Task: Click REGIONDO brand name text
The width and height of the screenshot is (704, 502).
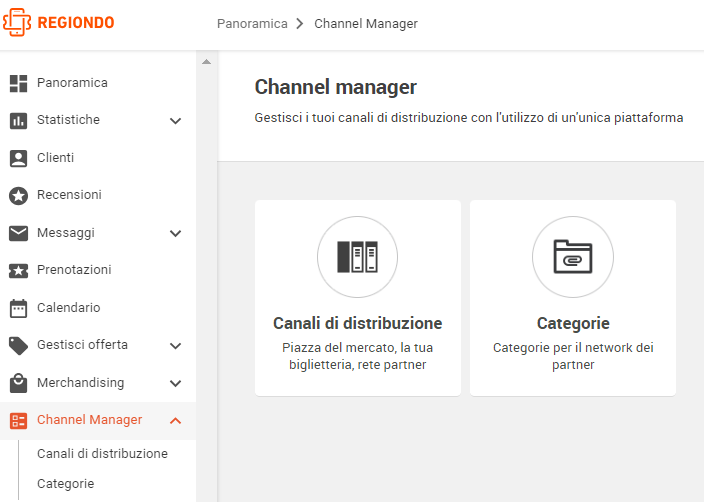Action: click(76, 22)
